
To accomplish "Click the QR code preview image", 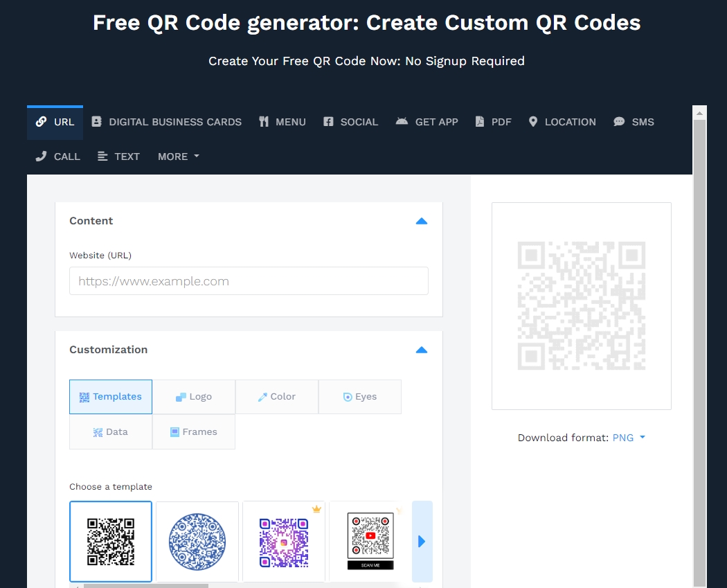I will [582, 305].
